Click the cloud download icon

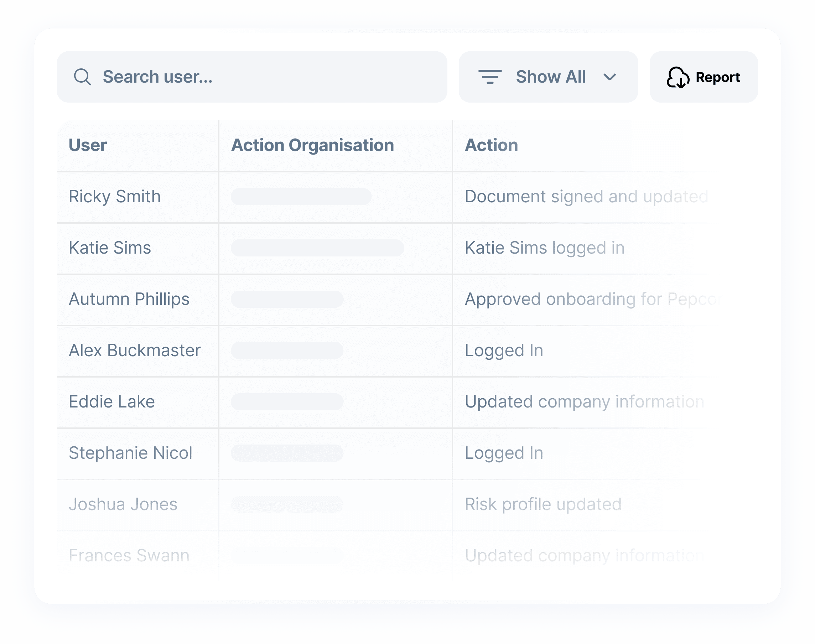pyautogui.click(x=678, y=77)
